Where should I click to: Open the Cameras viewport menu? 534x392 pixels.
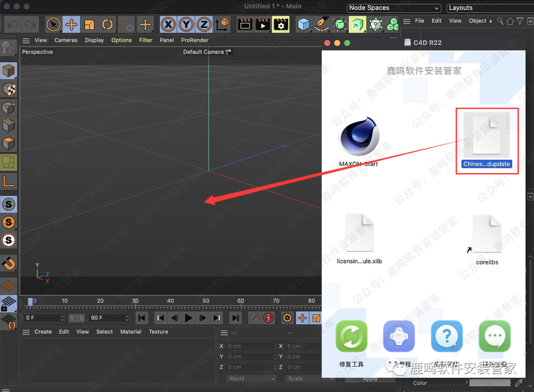[66, 40]
